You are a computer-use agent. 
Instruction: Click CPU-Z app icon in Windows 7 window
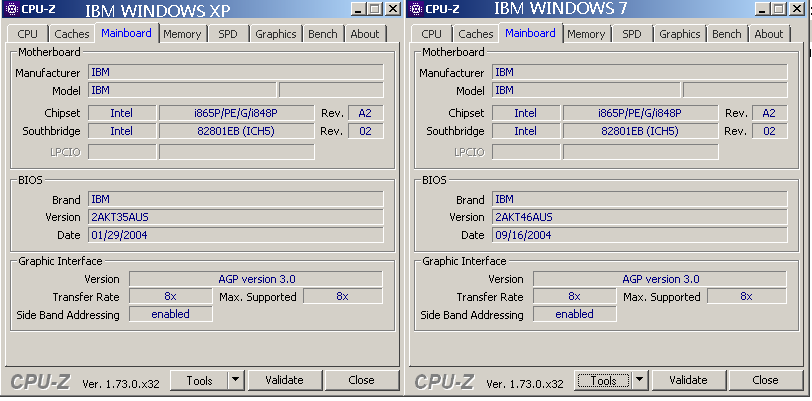point(417,9)
